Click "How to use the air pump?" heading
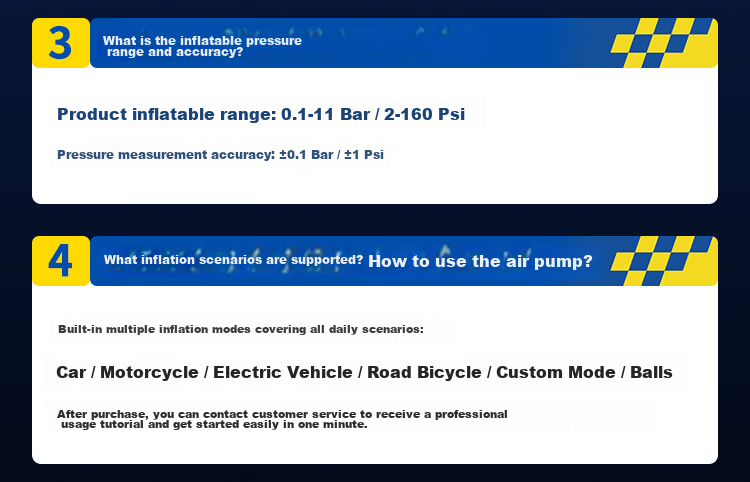This screenshot has width=750, height=482. (480, 261)
